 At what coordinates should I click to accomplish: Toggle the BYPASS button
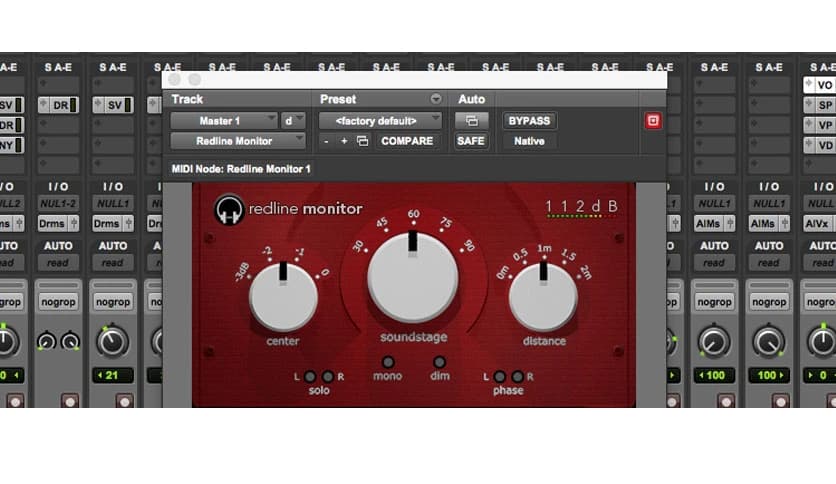click(529, 121)
